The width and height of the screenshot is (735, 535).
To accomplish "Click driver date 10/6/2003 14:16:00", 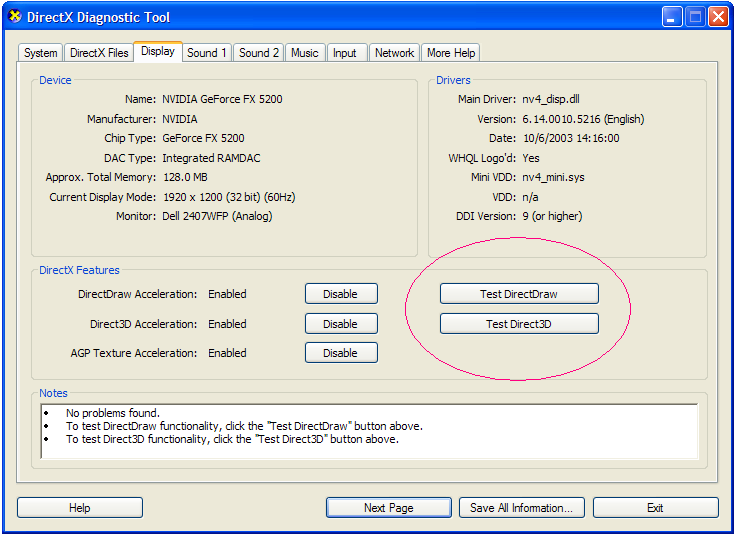I will pyautogui.click(x=570, y=138).
